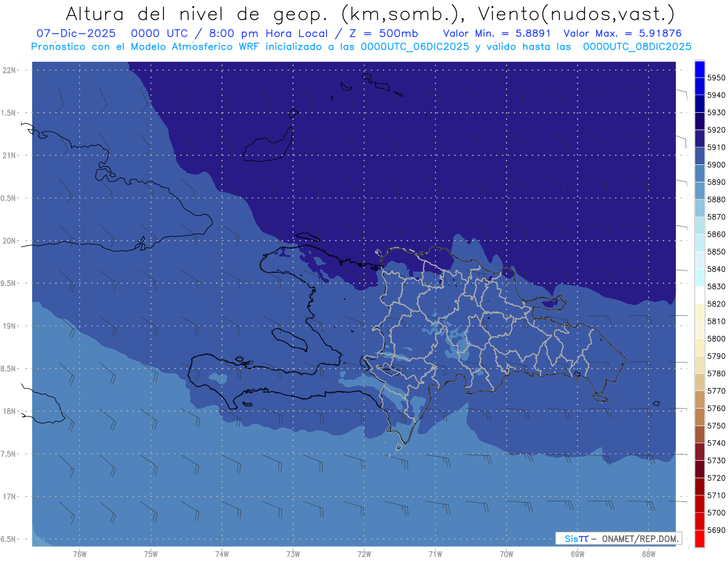Click the color bar segment between 5890 and 5900
Screen dimensions: 728x562
pyautogui.click(x=699, y=173)
